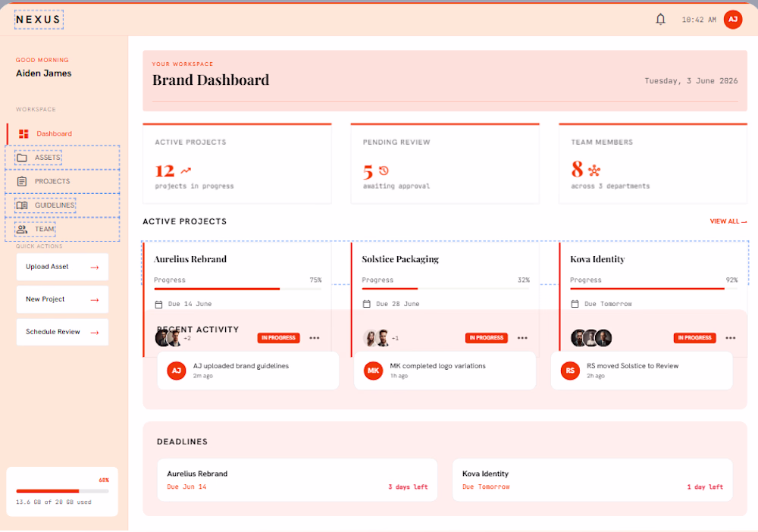Click the arrow on Upload Asset

[x=95, y=268]
